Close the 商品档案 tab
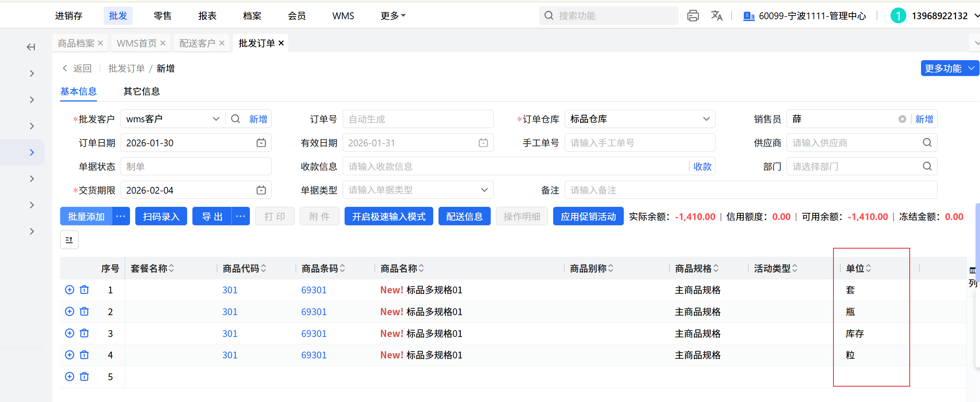This screenshot has width=980, height=402. pyautogui.click(x=100, y=43)
